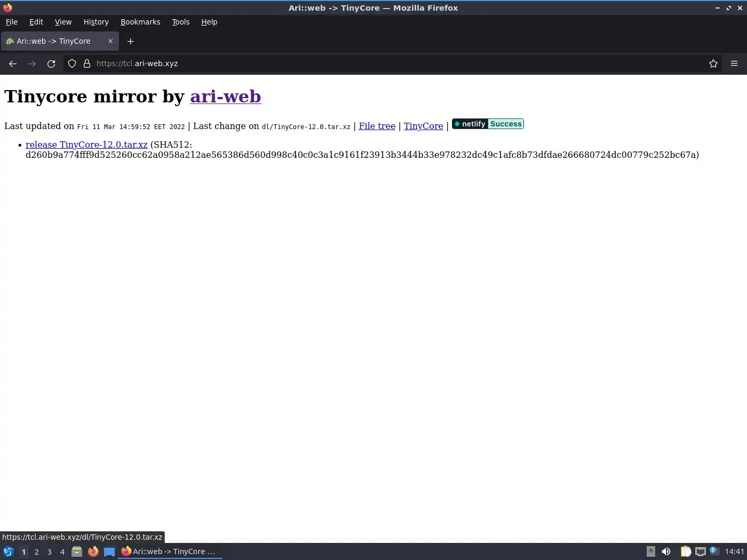Focus Ari::web -> TinyCore taskbar window button
747x560 pixels.
[170, 551]
